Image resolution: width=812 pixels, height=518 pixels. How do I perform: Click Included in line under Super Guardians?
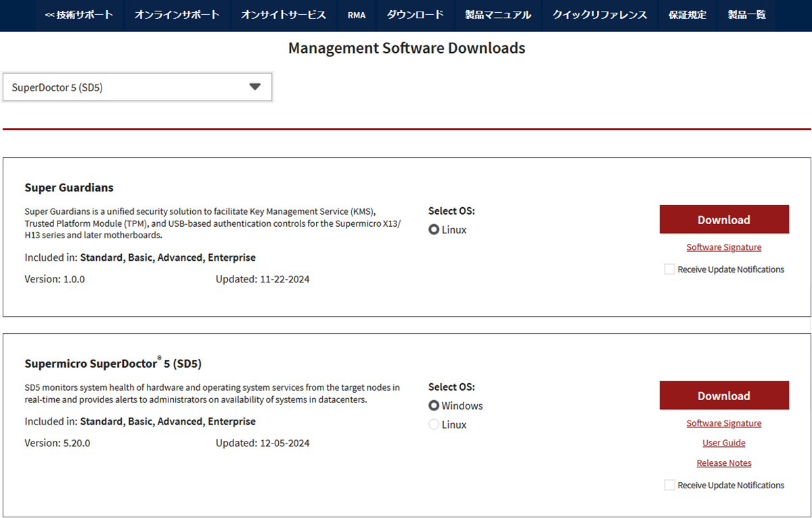(x=140, y=257)
